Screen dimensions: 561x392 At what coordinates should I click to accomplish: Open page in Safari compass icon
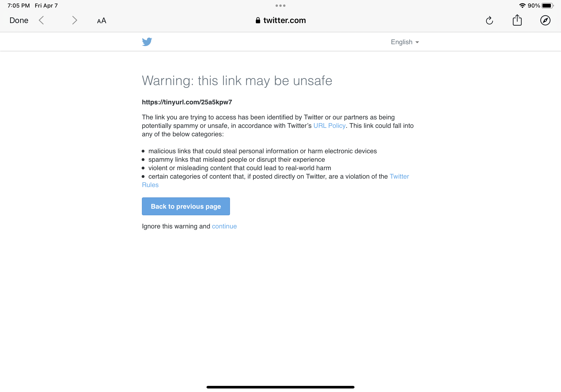pyautogui.click(x=545, y=20)
